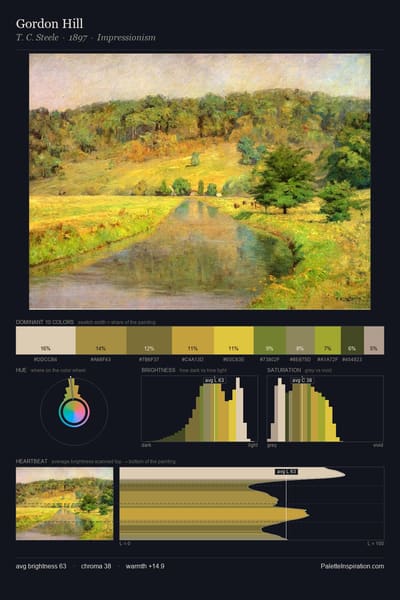The height and width of the screenshot is (600, 400).
Task: Click the Impressionism style label
Action: tap(126, 38)
